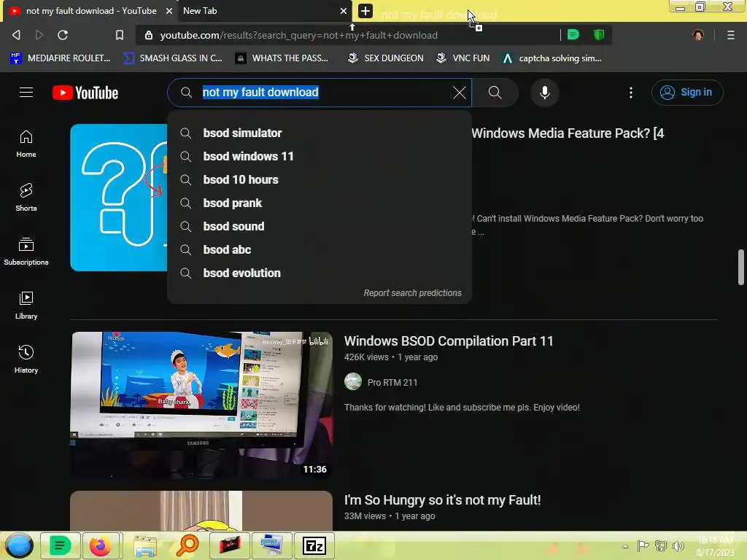Click the site lock padlock icon
Image resolution: width=747 pixels, height=560 pixels.
click(149, 35)
